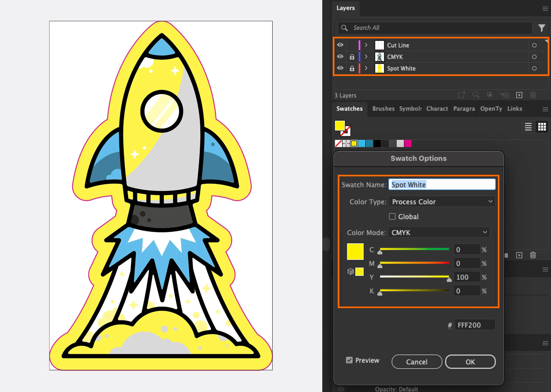The width and height of the screenshot is (551, 392).
Task: Uncheck the Preview checkbox
Action: pyautogui.click(x=349, y=360)
